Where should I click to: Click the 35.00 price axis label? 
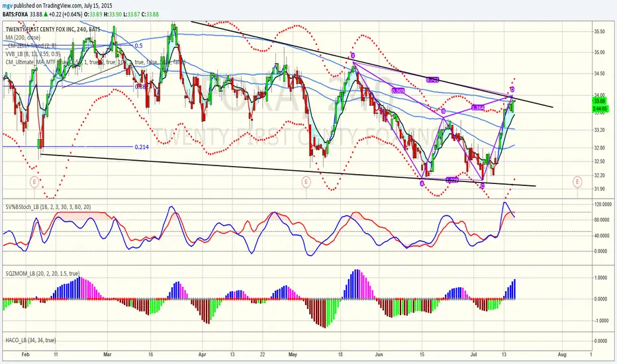coord(599,52)
